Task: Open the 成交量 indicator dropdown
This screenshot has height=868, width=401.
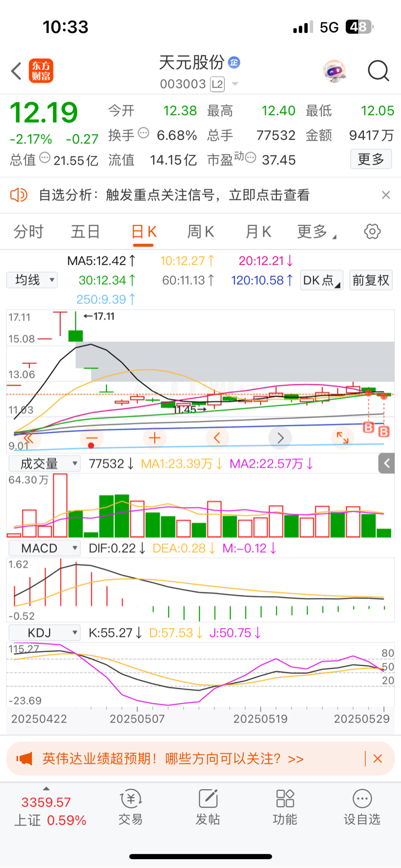Action: pyautogui.click(x=44, y=463)
